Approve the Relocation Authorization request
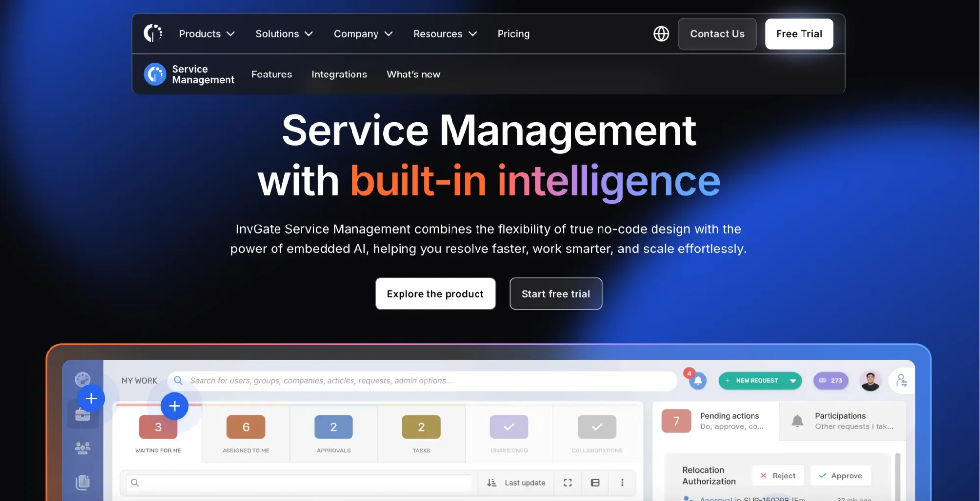Viewport: 980px width, 501px height. [840, 476]
